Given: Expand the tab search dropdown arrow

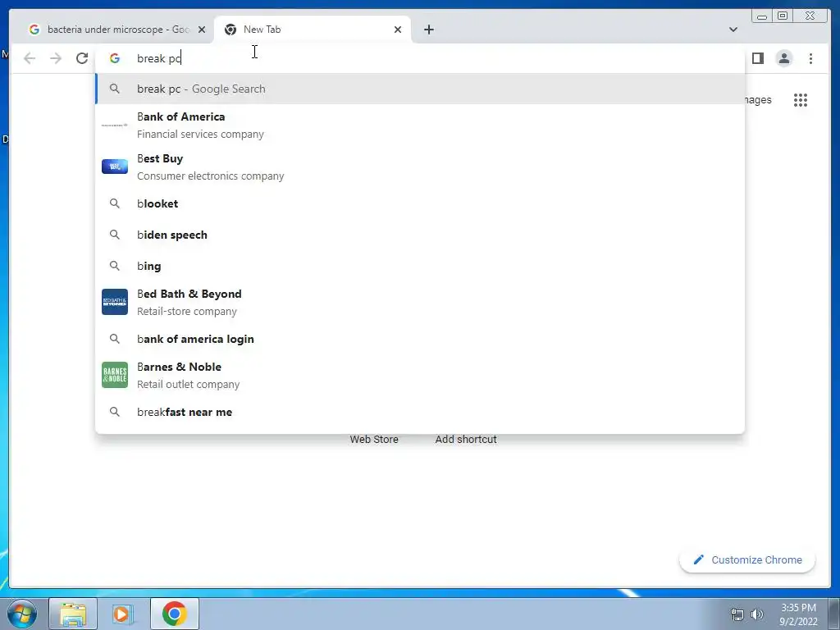Looking at the screenshot, I should point(733,30).
